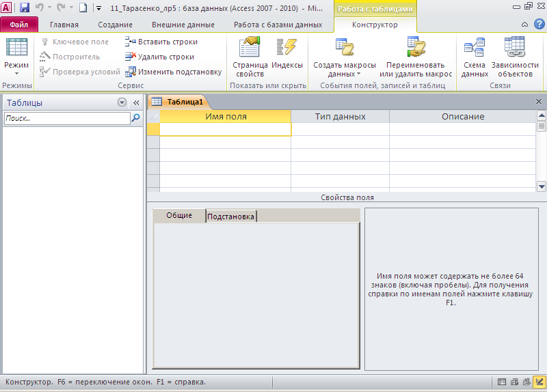Toggle the Страница свойств property sheet
The height and width of the screenshot is (392, 547).
[x=250, y=57]
